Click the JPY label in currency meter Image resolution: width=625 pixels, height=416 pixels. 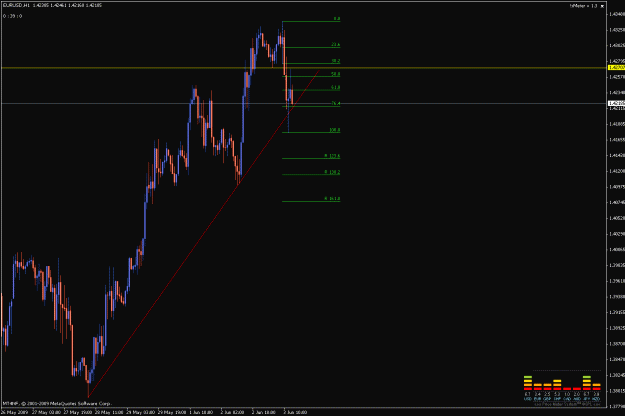tap(586, 399)
